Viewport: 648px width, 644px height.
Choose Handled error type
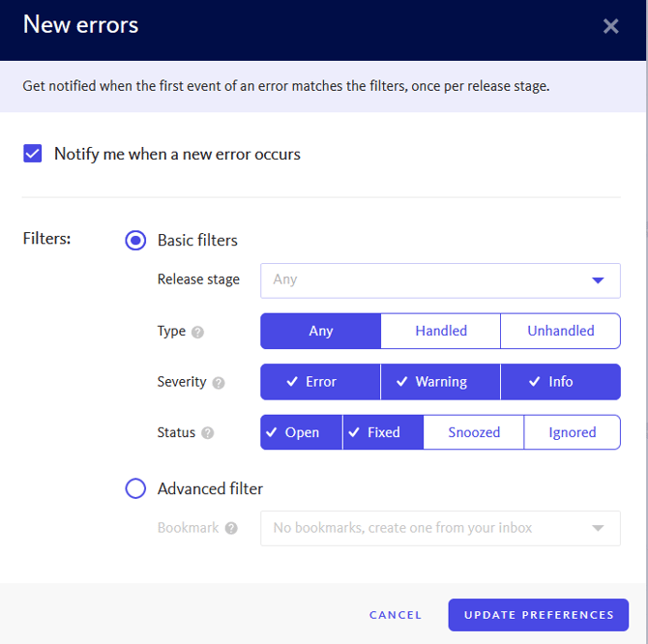[x=441, y=331]
